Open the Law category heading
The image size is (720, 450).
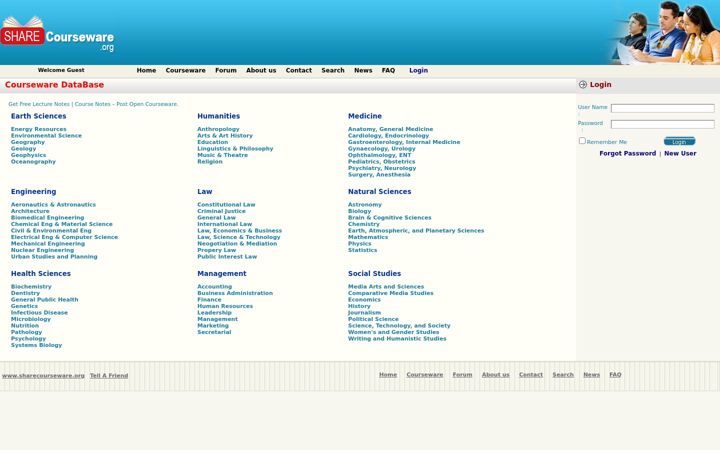point(205,191)
